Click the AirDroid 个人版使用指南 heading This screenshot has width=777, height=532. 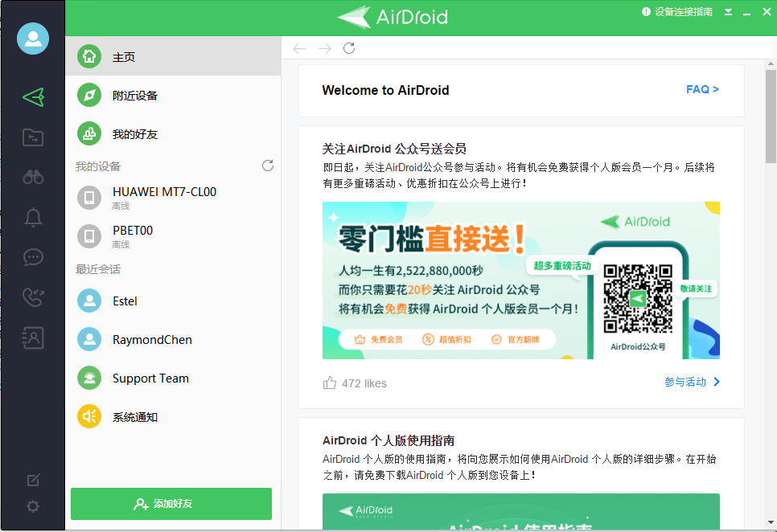(x=388, y=440)
